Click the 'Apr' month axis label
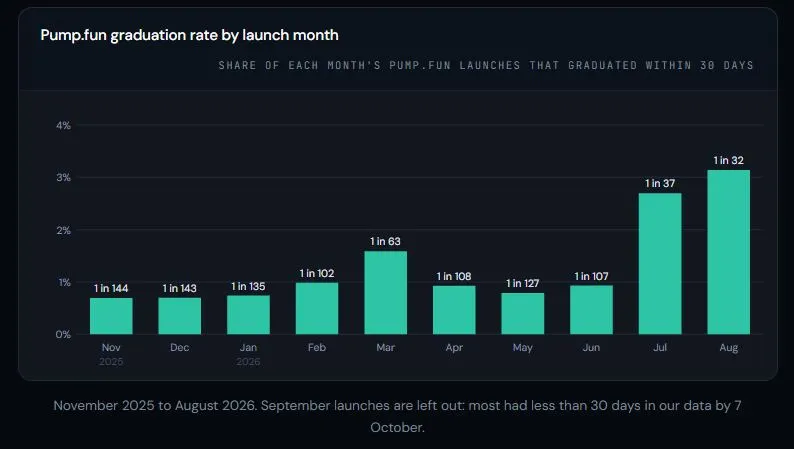This screenshot has width=794, height=449. [454, 347]
